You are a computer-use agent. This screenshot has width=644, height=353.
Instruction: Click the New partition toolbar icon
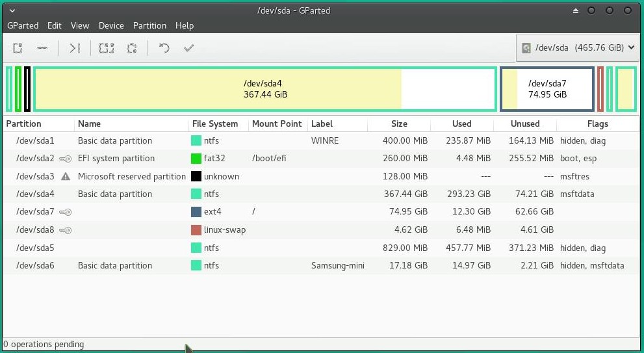point(18,48)
